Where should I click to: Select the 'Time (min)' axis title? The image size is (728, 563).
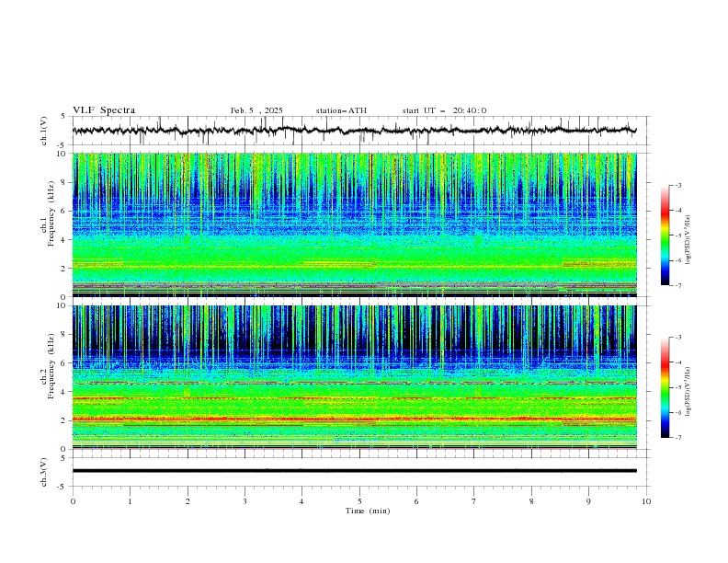click(x=368, y=511)
